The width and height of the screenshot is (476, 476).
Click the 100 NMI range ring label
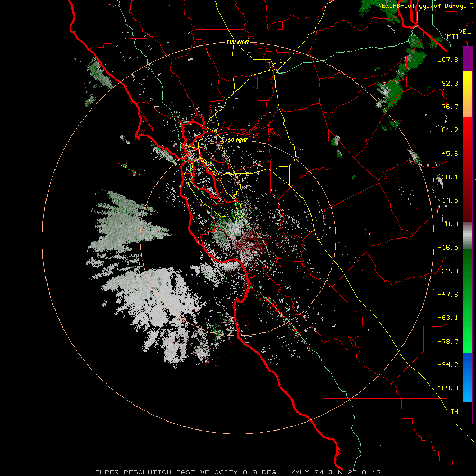[x=237, y=42]
